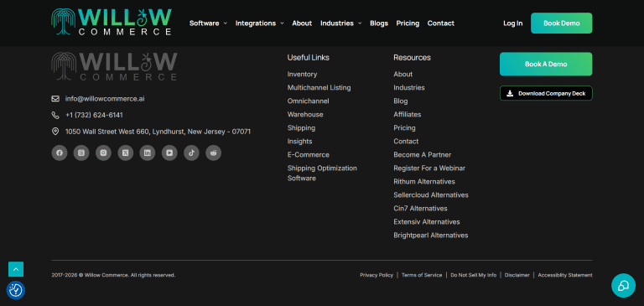
Task: Open the LinkedIn social icon
Action: pyautogui.click(x=148, y=153)
